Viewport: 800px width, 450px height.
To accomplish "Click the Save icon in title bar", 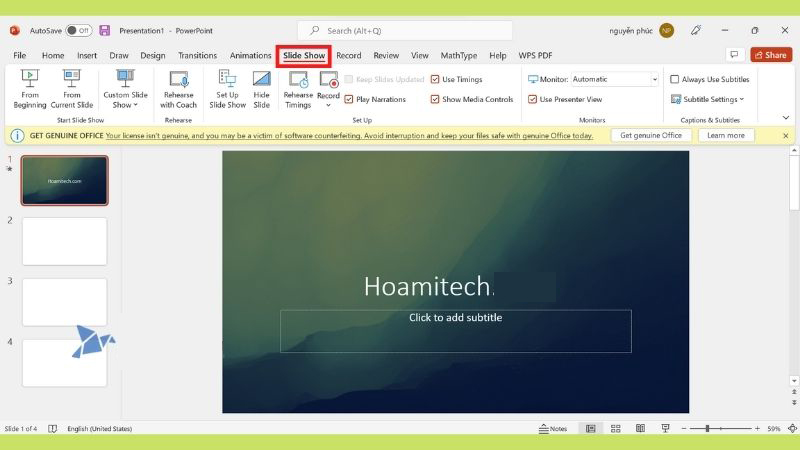I will click(x=104, y=30).
